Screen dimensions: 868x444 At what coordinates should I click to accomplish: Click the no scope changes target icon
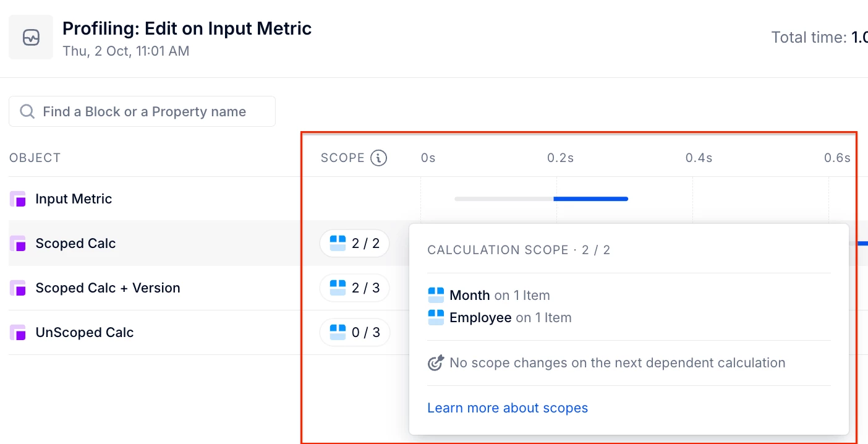tap(436, 363)
